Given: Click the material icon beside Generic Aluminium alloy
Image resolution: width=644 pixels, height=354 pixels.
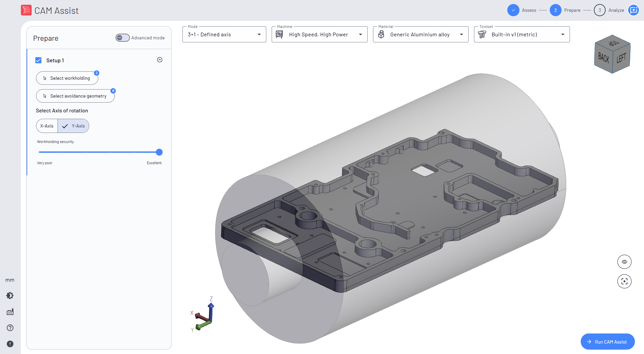Looking at the screenshot, I should pyautogui.click(x=381, y=34).
